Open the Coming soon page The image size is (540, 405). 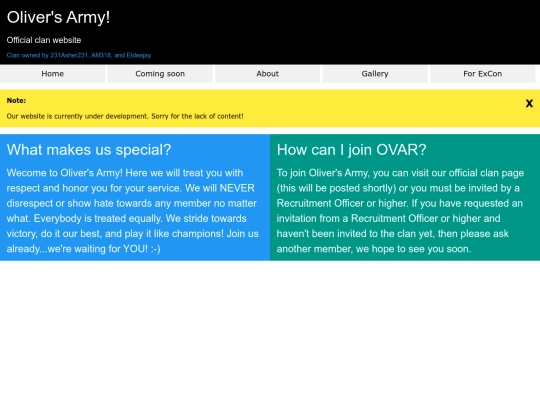pyautogui.click(x=160, y=74)
